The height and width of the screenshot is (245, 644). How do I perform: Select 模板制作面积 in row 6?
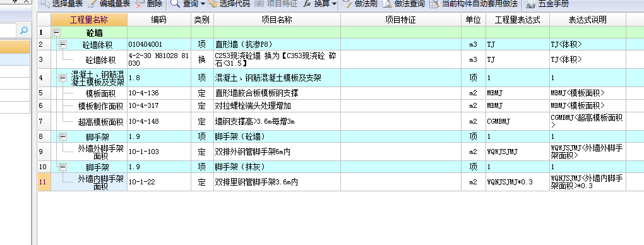[x=100, y=106]
